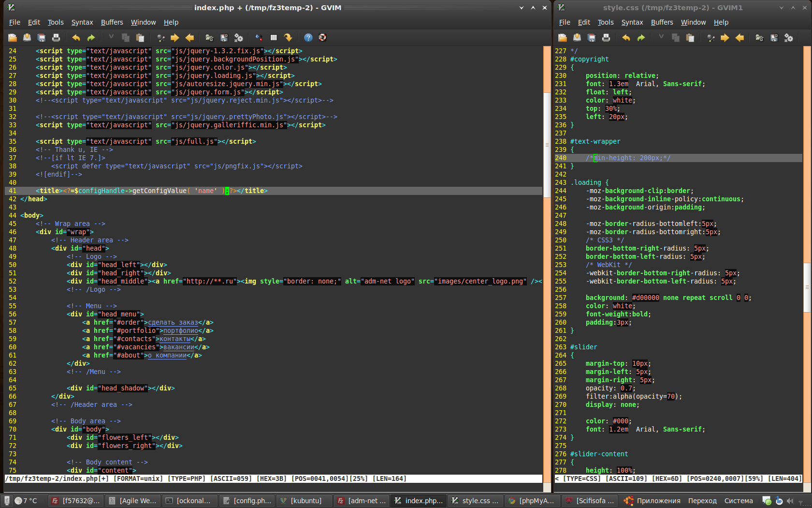812x508 pixels.
Task: Open Help menu in index.php window
Action: 171,22
